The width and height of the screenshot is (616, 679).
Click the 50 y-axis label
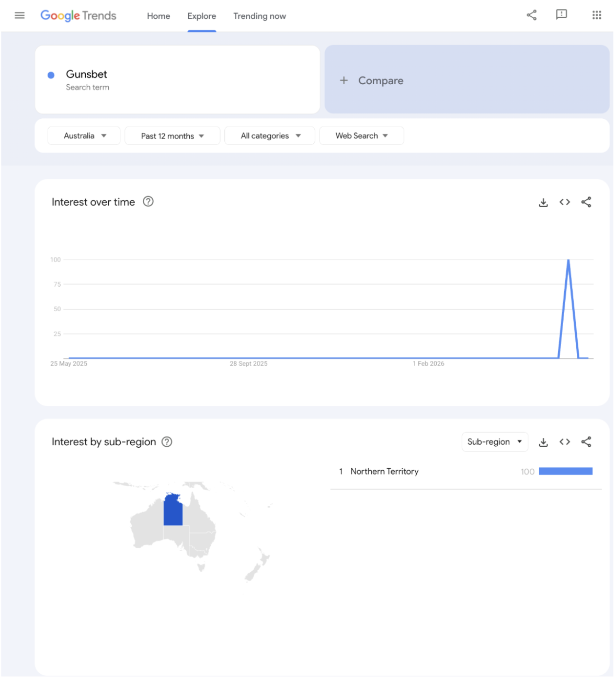[x=57, y=309]
